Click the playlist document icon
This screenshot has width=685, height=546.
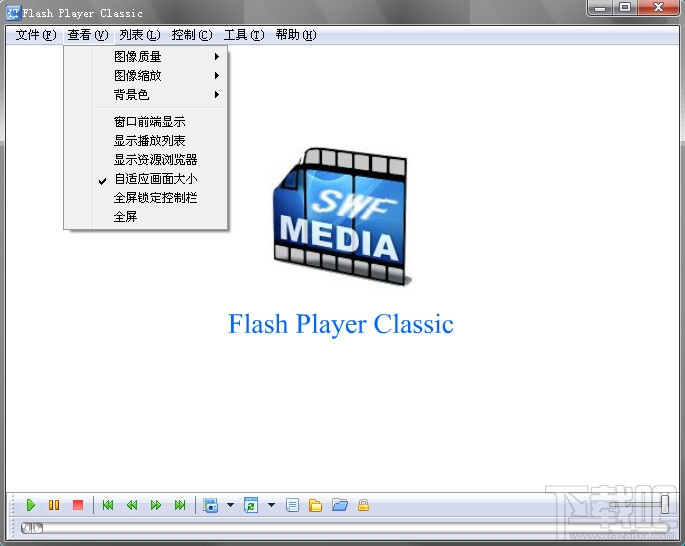tap(292, 505)
